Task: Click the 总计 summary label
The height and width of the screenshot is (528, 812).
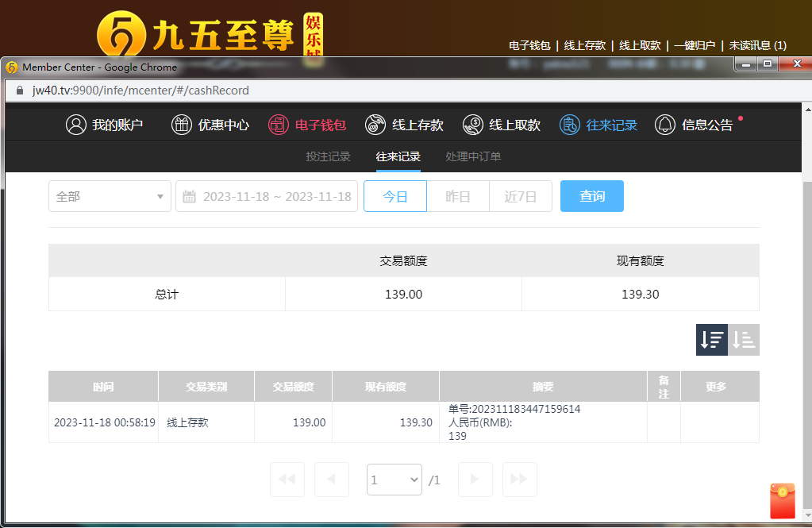Action: pos(167,295)
